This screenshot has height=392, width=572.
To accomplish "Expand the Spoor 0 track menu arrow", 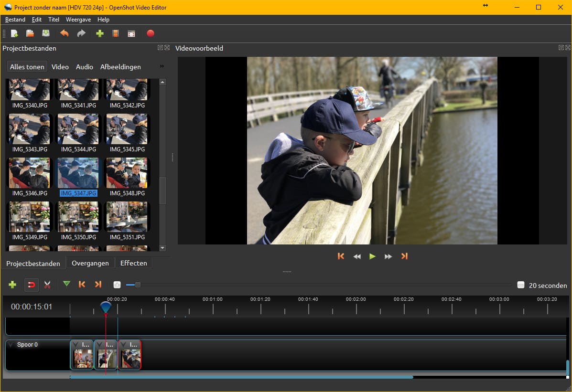I will pyautogui.click(x=11, y=345).
